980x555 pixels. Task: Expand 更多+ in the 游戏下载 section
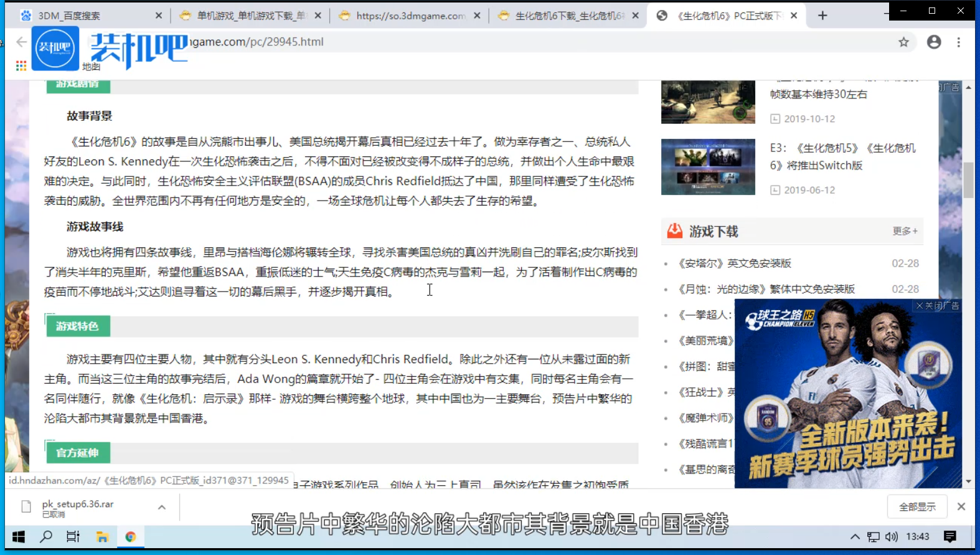905,231
